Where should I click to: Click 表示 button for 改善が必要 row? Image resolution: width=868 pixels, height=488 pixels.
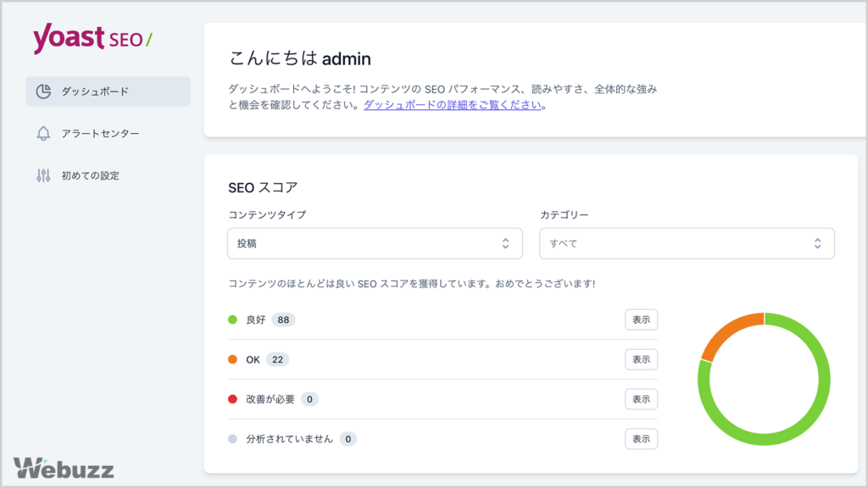click(x=641, y=400)
